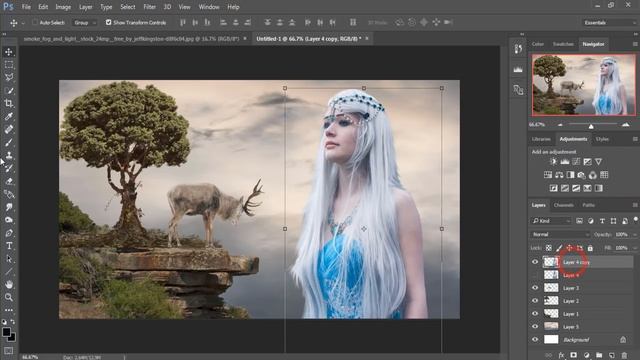
Task: Switch to the smoke_fog_and_light document tab
Action: (131, 38)
